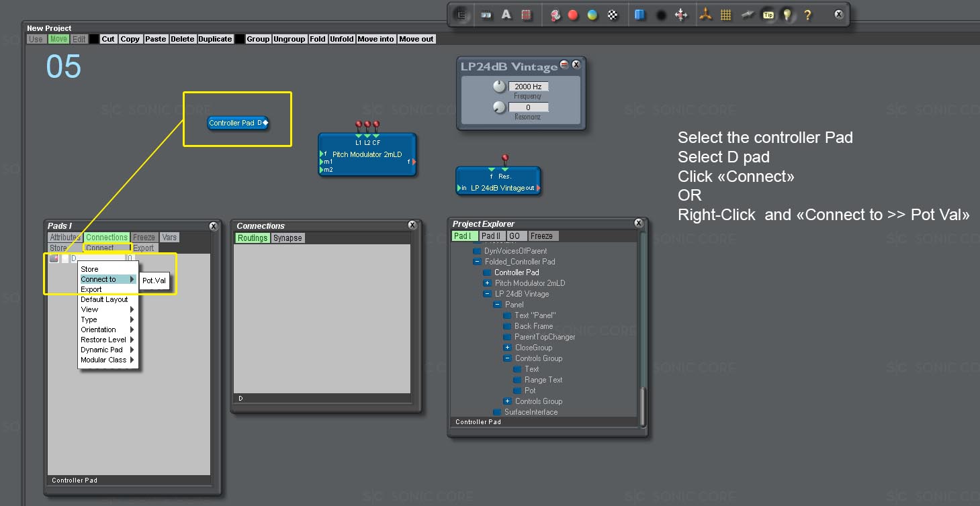
Task: Click Duplicate in the edit bar
Action: pyautogui.click(x=214, y=39)
